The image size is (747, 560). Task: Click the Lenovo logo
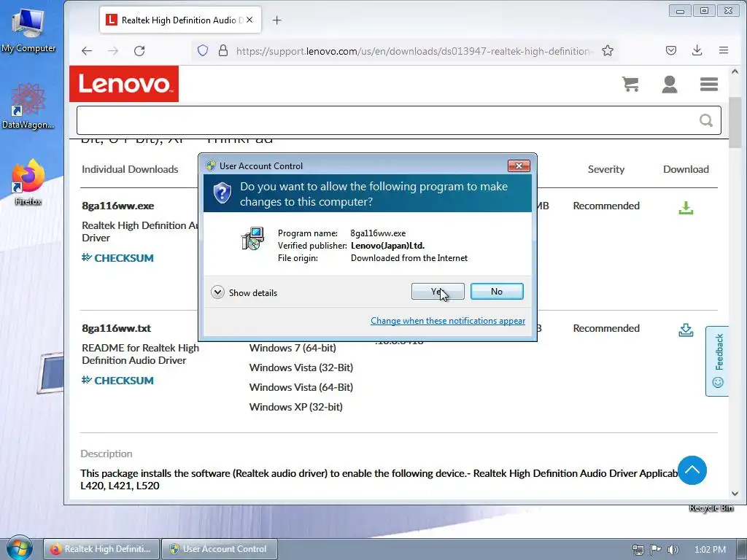coord(124,84)
